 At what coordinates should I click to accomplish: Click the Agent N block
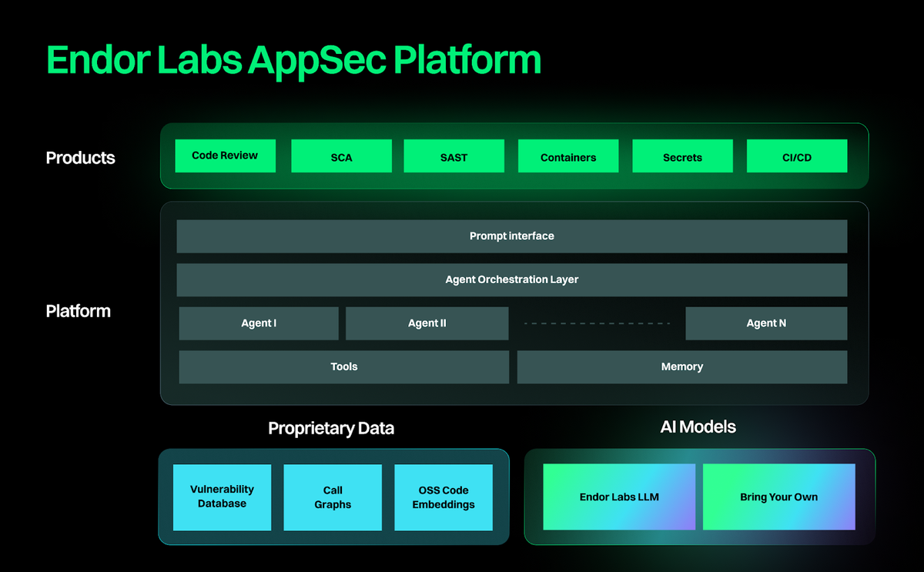click(x=766, y=323)
